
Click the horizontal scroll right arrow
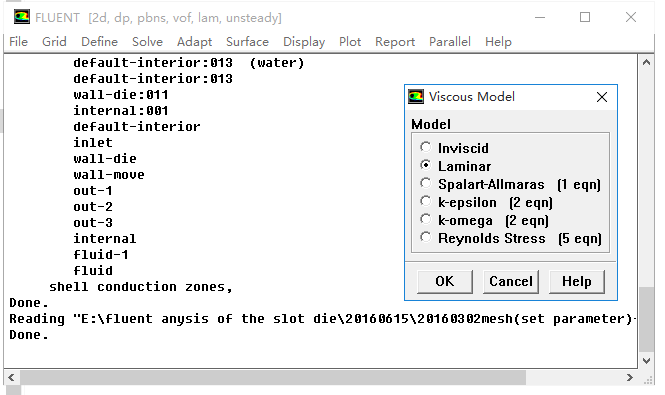630,377
